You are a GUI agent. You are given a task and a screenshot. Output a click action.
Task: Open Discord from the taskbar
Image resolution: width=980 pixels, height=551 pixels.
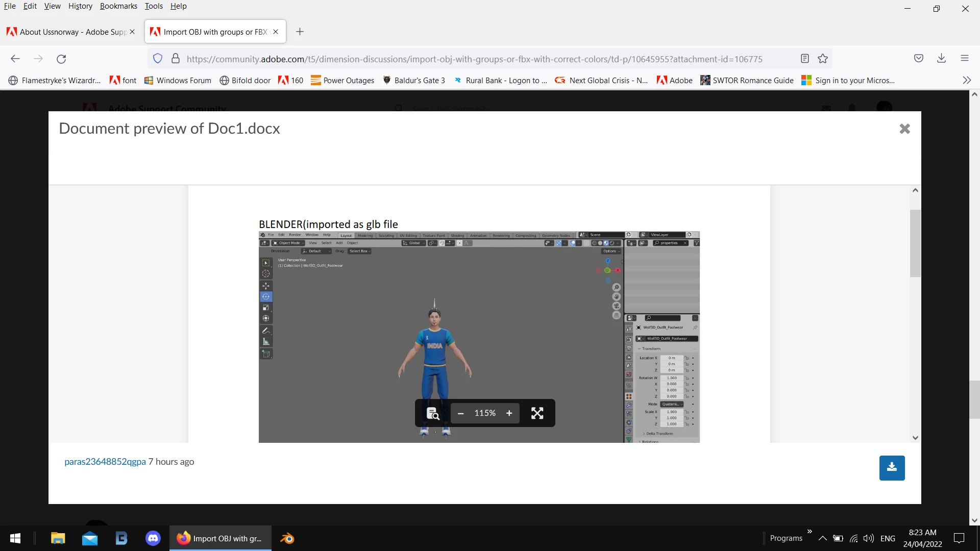point(153,538)
